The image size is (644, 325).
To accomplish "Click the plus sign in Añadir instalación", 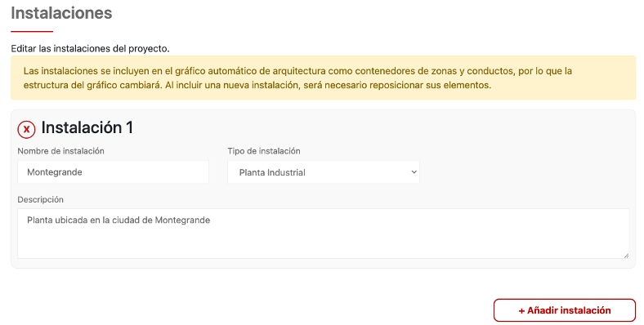I will click(521, 310).
